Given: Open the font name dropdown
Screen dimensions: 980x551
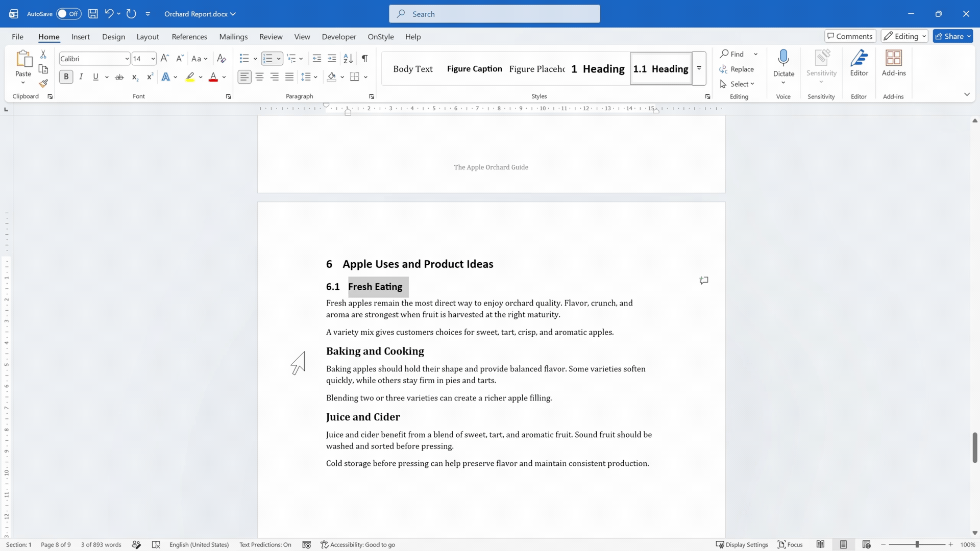Looking at the screenshot, I should point(127,59).
